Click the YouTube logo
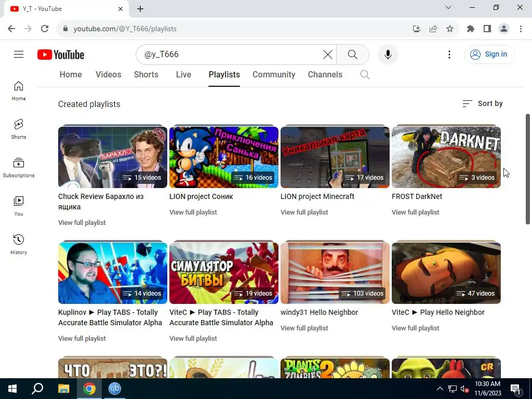The image size is (532, 399). pyautogui.click(x=61, y=55)
